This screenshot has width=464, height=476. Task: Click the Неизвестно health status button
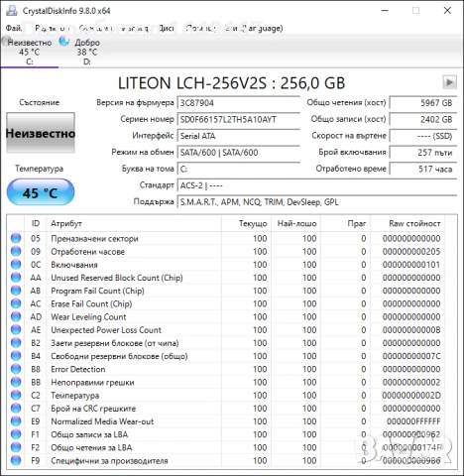tap(41, 133)
